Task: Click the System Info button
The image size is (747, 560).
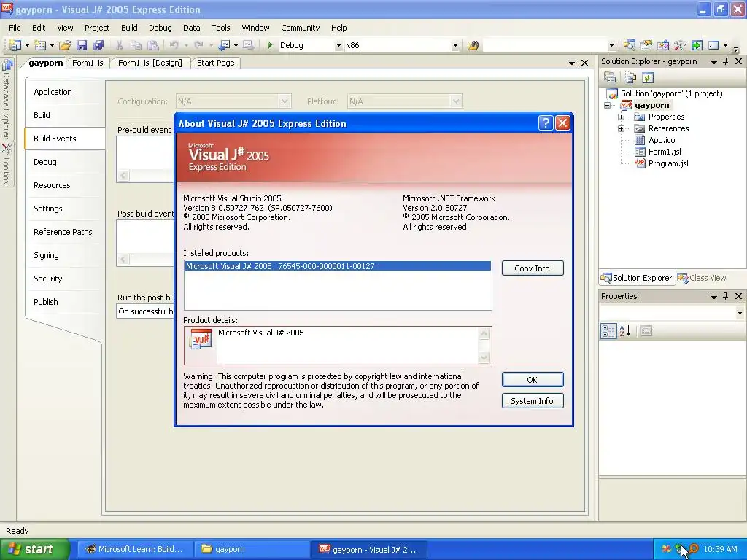Action: pos(532,401)
